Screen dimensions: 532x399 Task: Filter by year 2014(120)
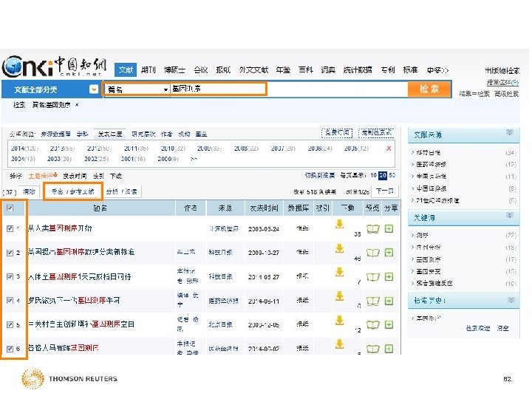pos(25,149)
